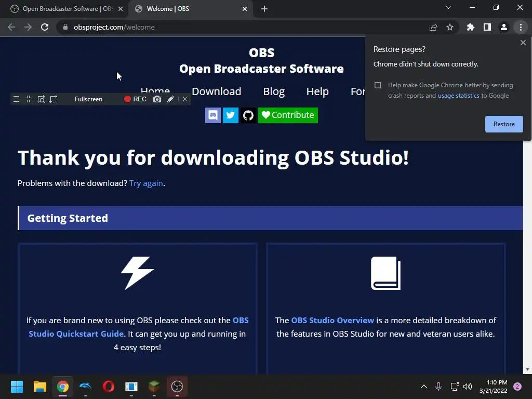Viewport: 532px width, 399px height.
Task: Reload the current page
Action: click(45, 27)
